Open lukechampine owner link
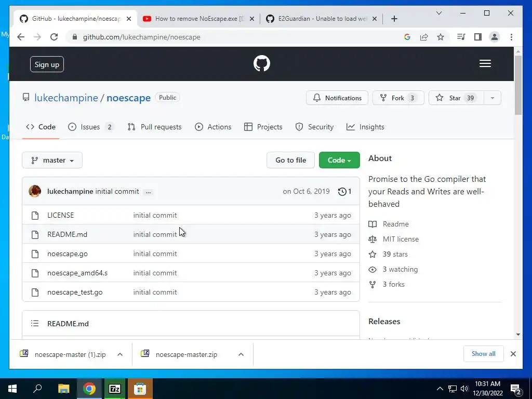The width and height of the screenshot is (532, 399). 66,98
